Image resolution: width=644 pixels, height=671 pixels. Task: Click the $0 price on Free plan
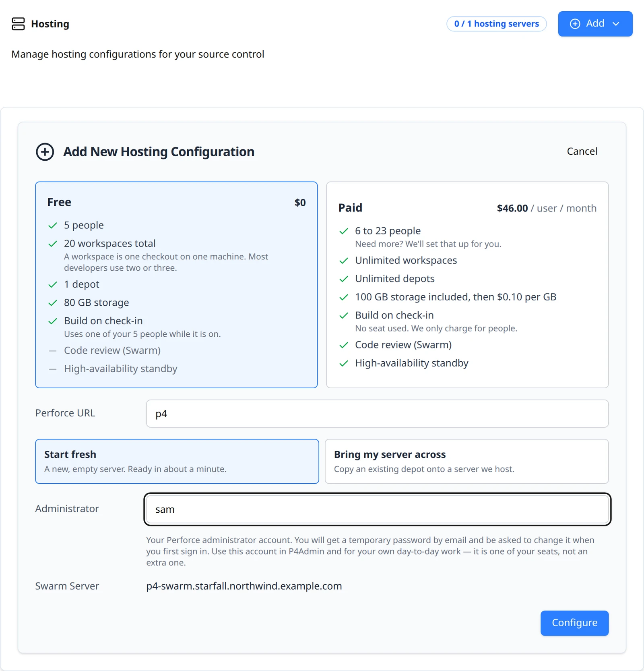click(300, 203)
